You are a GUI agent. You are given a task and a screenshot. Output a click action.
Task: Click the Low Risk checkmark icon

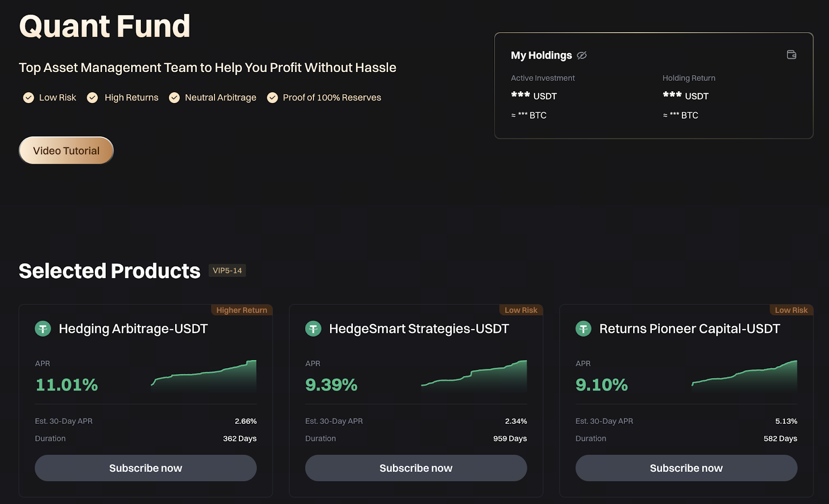click(x=28, y=97)
